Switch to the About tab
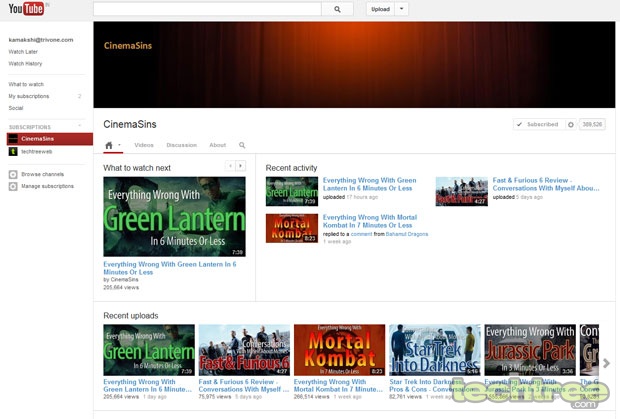This screenshot has height=419, width=620. (x=217, y=145)
